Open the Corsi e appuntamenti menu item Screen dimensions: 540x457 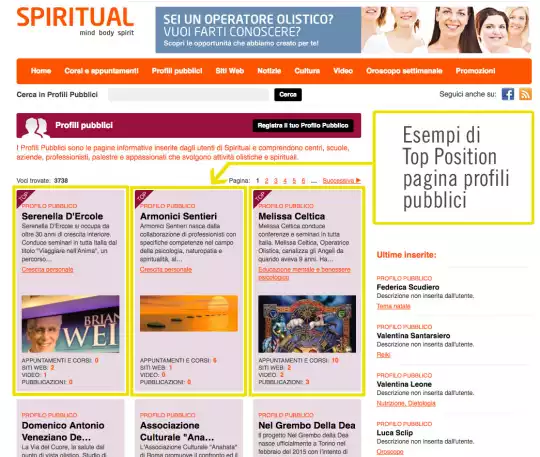click(x=101, y=71)
